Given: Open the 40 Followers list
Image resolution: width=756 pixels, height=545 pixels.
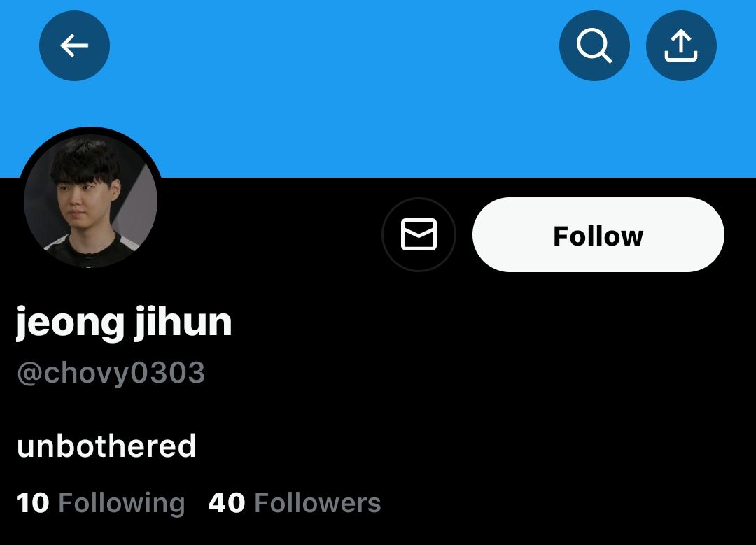Looking at the screenshot, I should click(x=295, y=503).
